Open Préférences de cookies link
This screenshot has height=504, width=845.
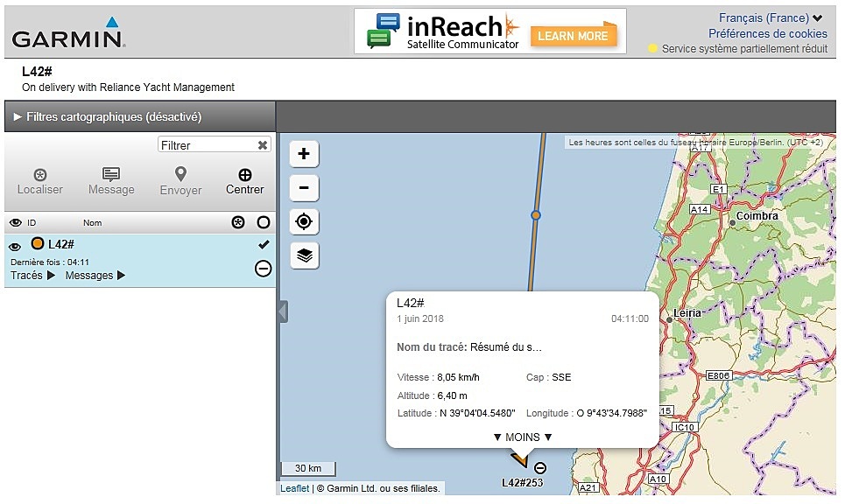[767, 33]
